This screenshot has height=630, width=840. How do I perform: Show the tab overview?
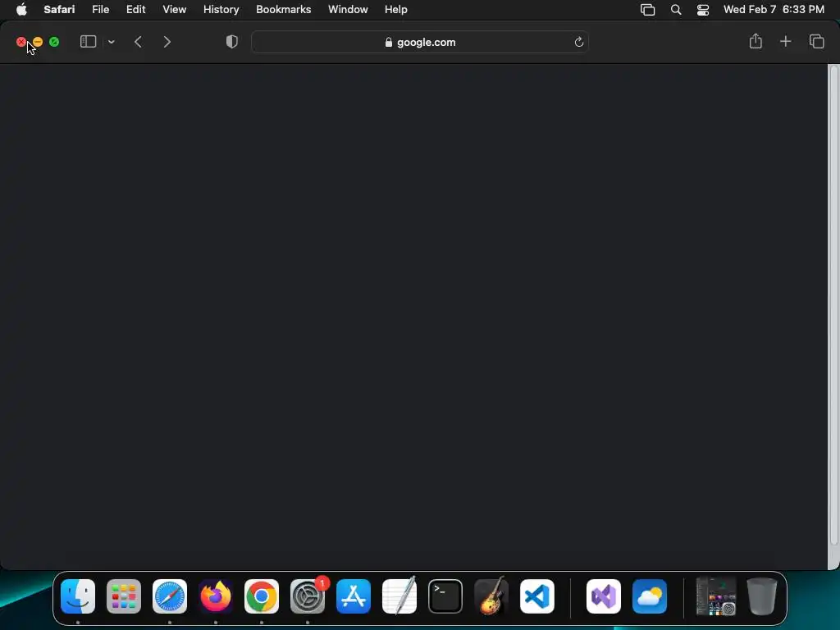click(x=816, y=41)
